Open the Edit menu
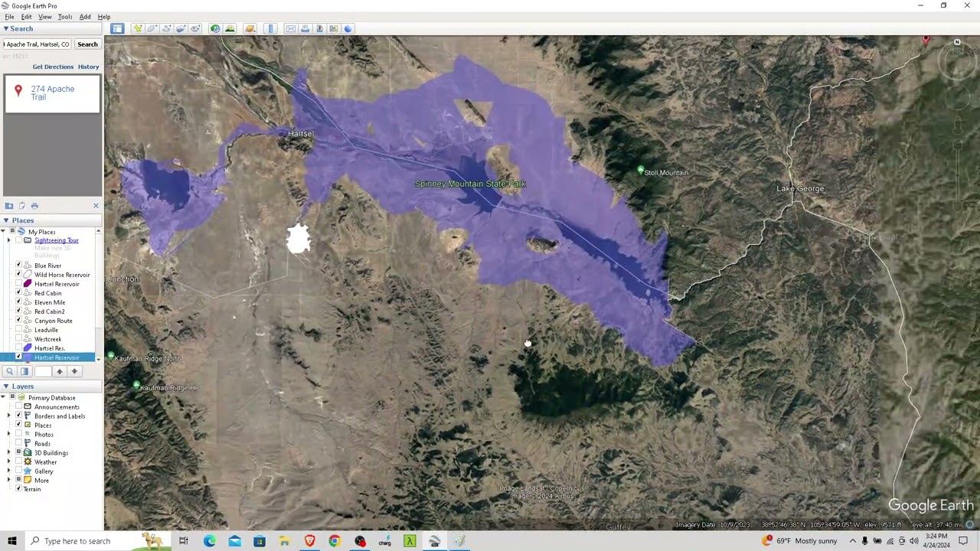Image resolution: width=980 pixels, height=551 pixels. [26, 17]
